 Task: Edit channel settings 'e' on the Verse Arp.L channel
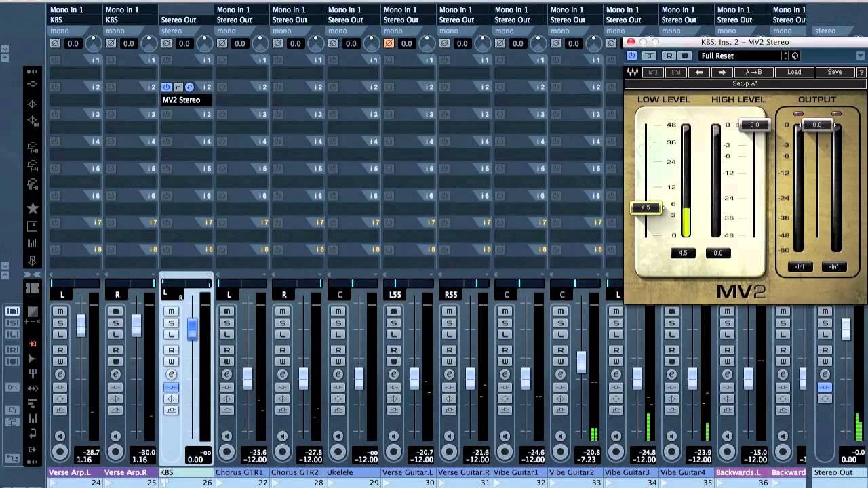pos(60,374)
